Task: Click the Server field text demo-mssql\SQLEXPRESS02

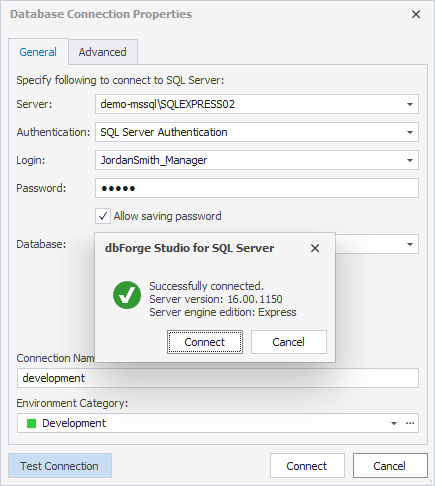Action: coord(168,104)
